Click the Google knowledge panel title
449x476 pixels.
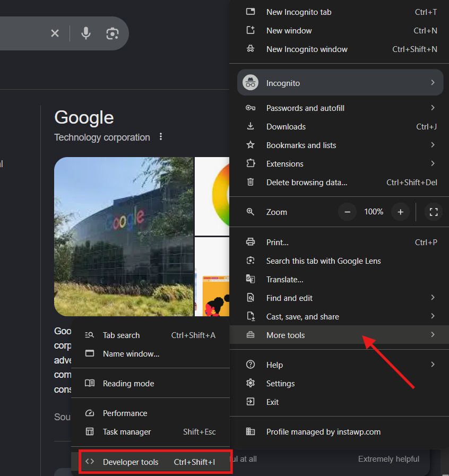(84, 117)
